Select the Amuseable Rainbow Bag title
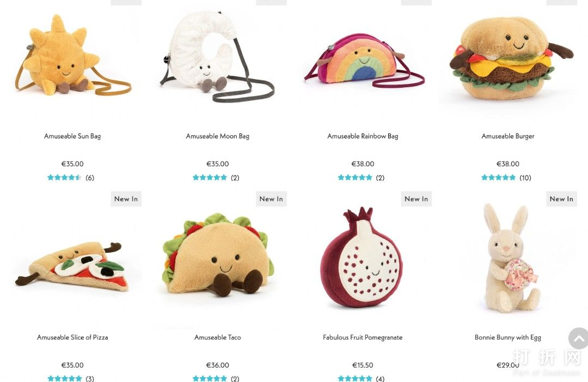The width and height of the screenshot is (588, 382). [363, 136]
